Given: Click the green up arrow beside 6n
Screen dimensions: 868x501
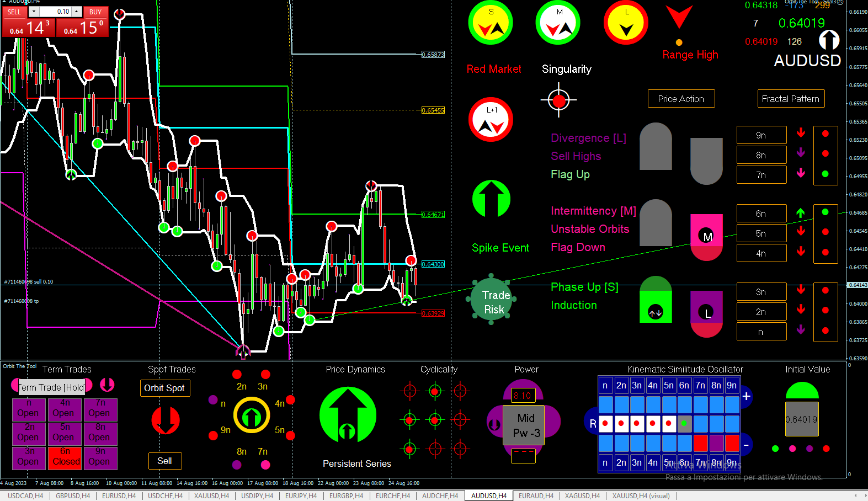Looking at the screenshot, I should tap(801, 213).
